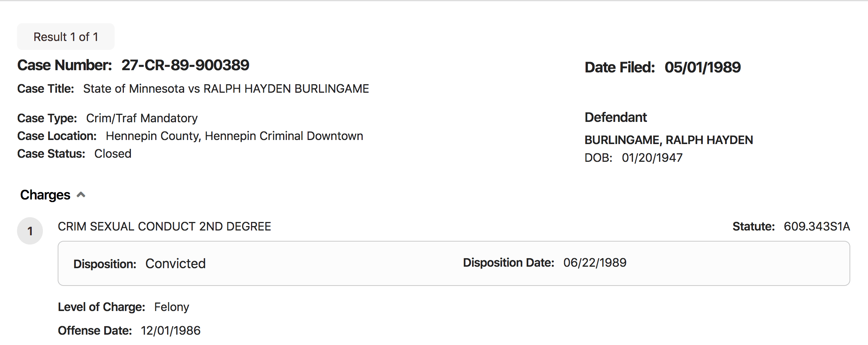868x345 pixels.
Task: Click the Disposition Date 06/22/1989
Action: (594, 263)
